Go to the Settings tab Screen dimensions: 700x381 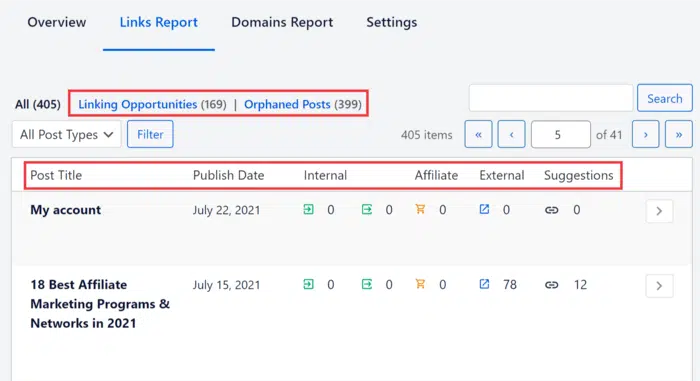tap(392, 22)
